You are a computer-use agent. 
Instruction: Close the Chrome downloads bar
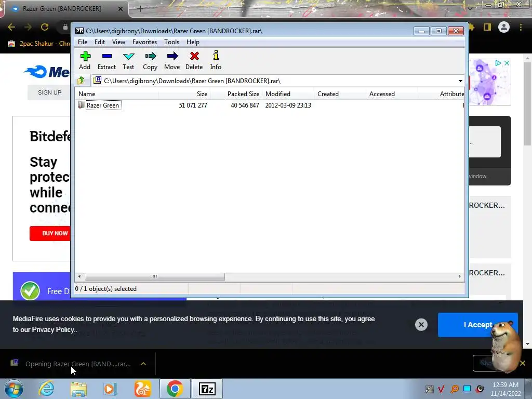point(523,363)
